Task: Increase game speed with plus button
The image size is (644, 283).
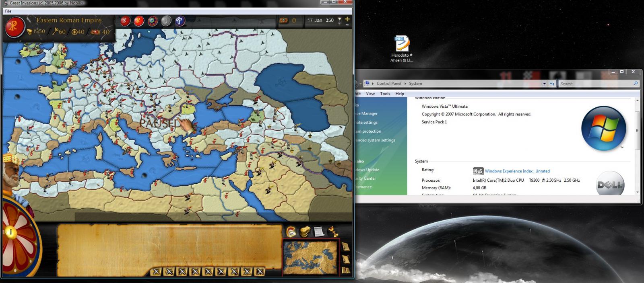Action: [347, 19]
